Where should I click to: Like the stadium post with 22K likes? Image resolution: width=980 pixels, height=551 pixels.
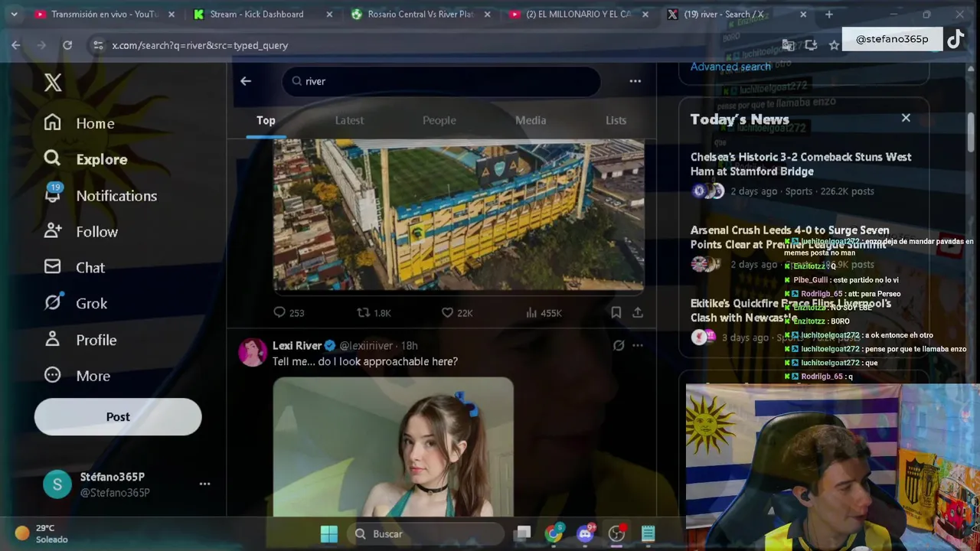pyautogui.click(x=457, y=312)
